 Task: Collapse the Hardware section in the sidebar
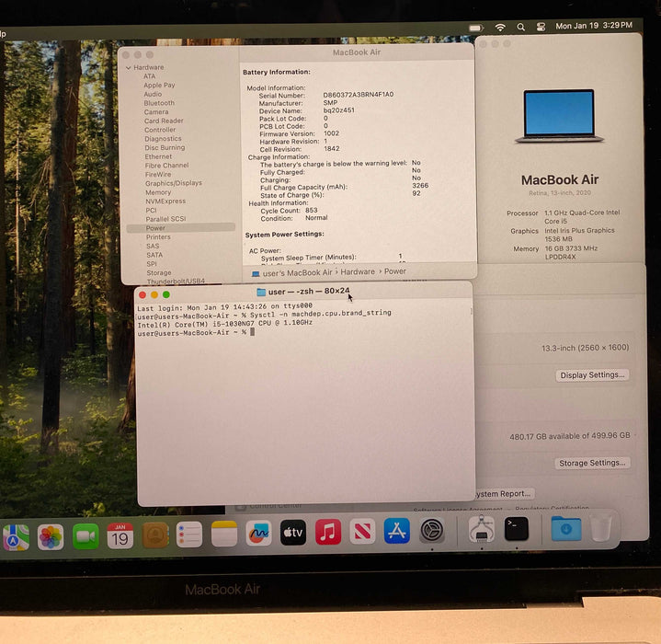pyautogui.click(x=129, y=68)
